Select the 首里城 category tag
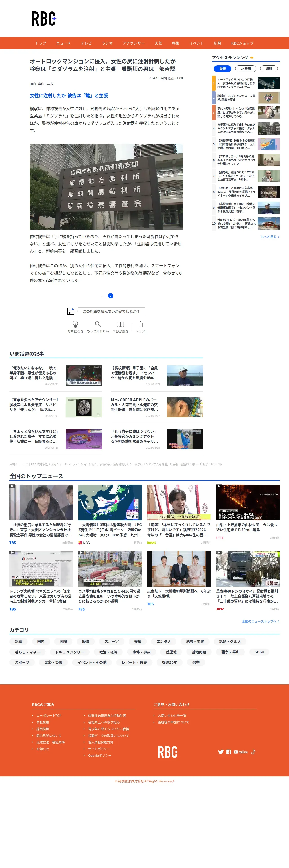This screenshot has height=868, width=289. (171, 652)
